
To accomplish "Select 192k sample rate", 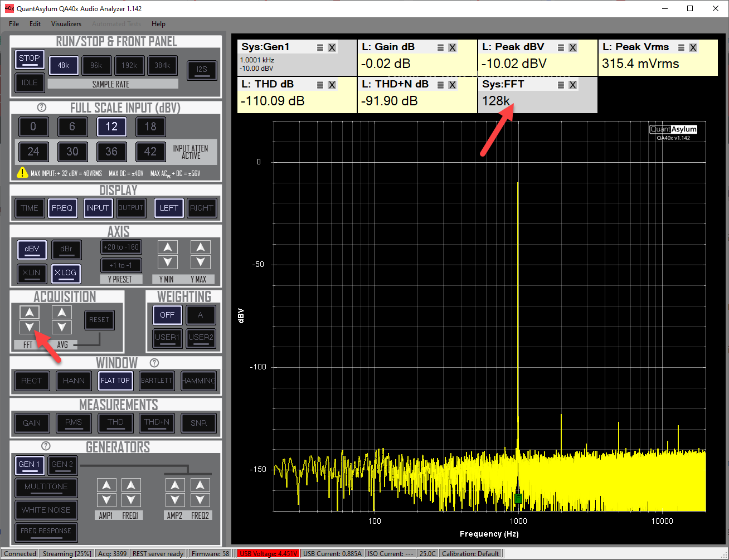I will coord(129,65).
